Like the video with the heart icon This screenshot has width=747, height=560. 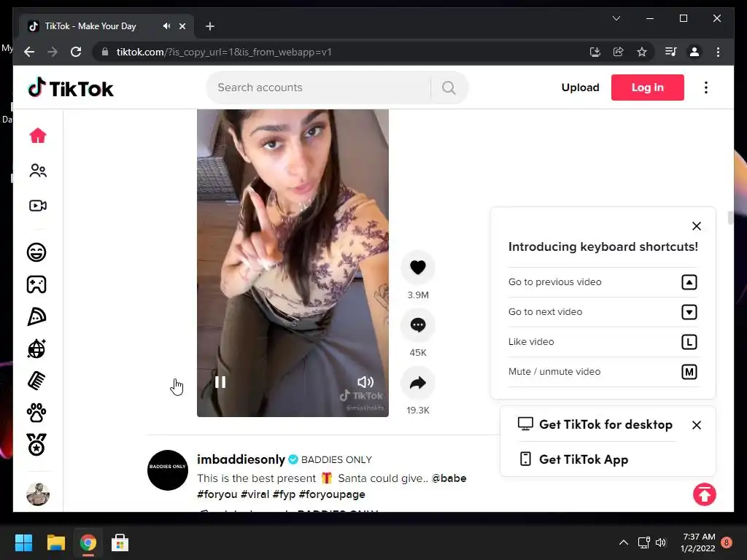coord(418,267)
